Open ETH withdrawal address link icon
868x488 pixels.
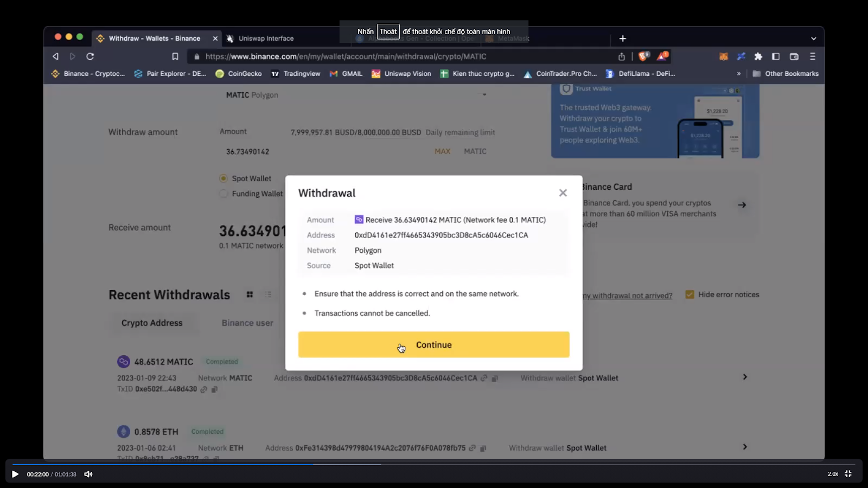click(x=472, y=448)
